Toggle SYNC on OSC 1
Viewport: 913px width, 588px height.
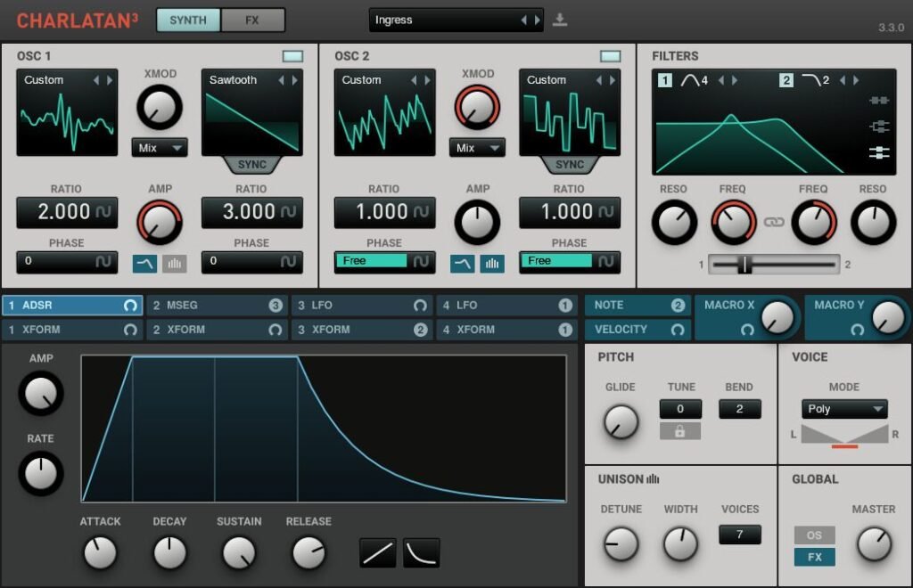pos(252,165)
